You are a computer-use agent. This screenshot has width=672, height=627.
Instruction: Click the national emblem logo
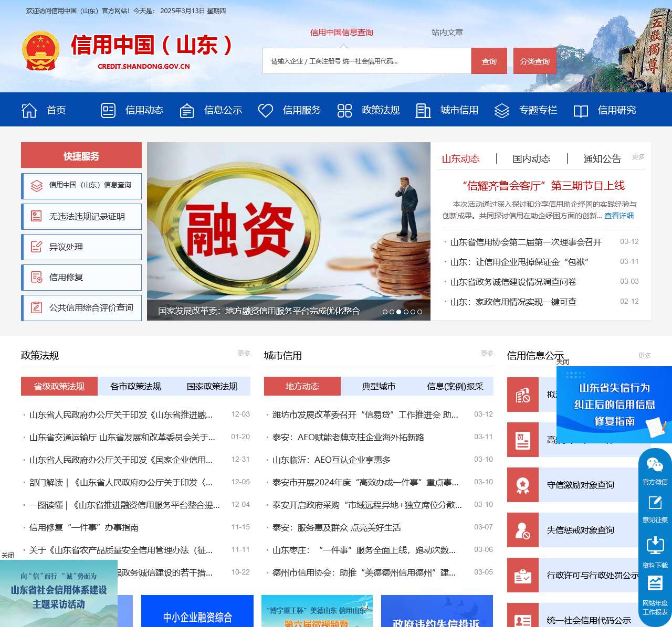pyautogui.click(x=41, y=51)
